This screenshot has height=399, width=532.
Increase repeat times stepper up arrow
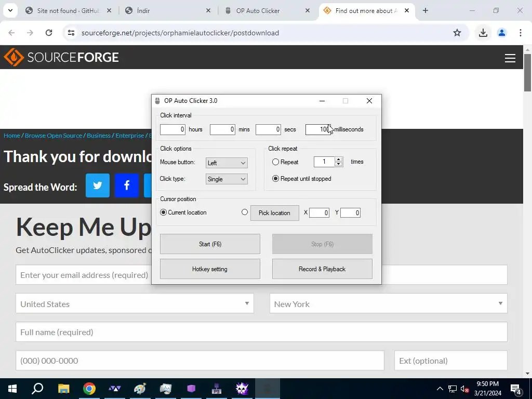tap(338, 159)
